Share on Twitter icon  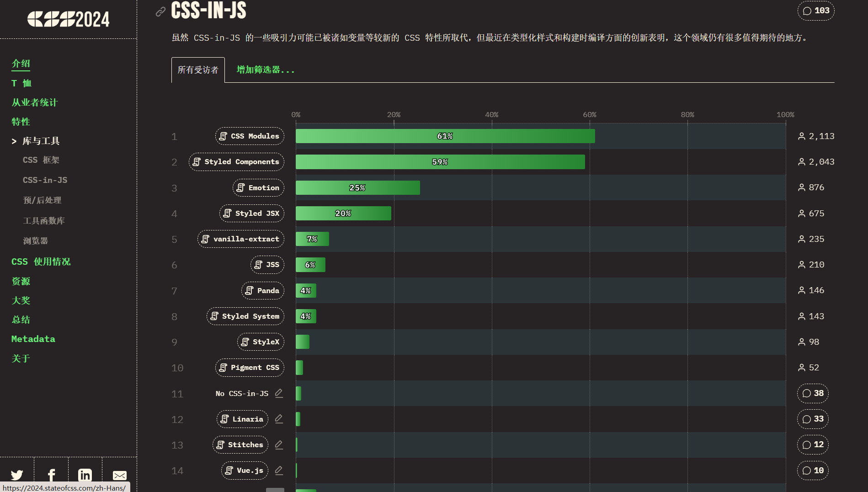coord(17,475)
